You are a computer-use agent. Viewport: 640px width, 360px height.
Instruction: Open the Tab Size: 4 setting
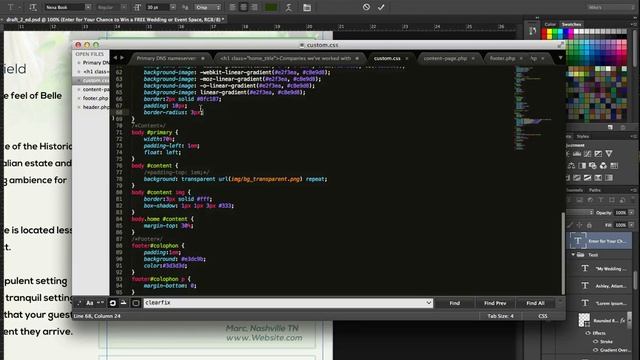[500, 316]
